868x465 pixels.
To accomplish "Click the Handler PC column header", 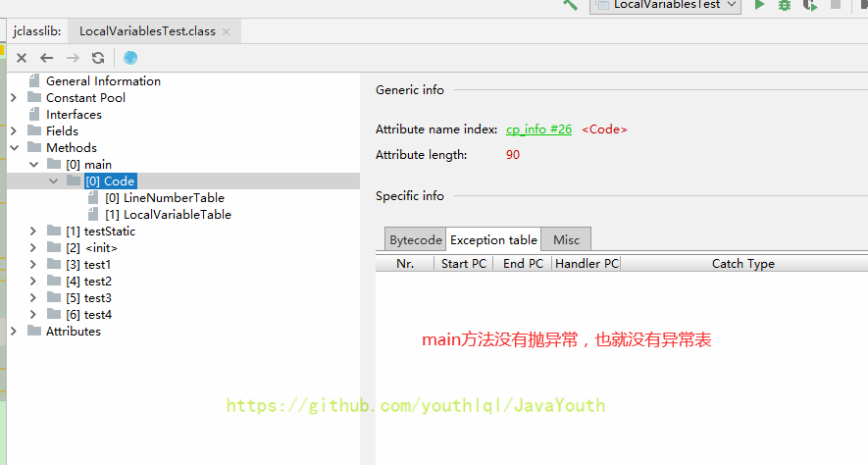I will click(587, 264).
